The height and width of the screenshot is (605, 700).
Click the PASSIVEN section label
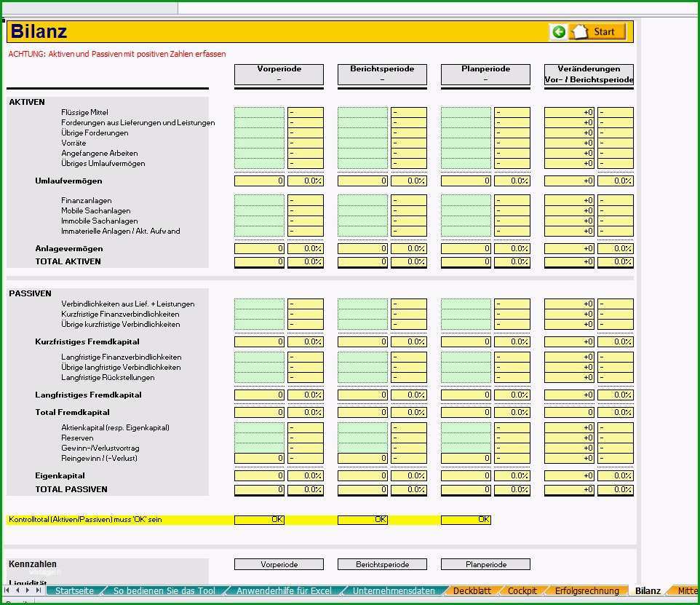pyautogui.click(x=30, y=293)
